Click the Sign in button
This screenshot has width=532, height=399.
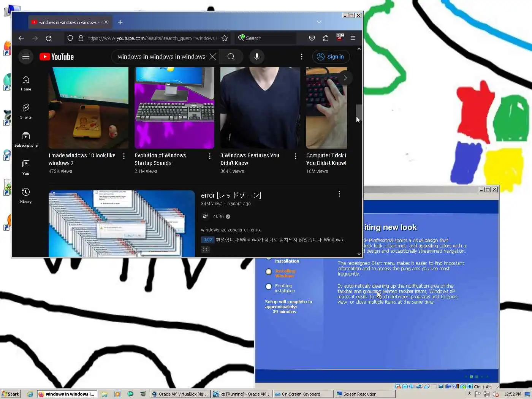[331, 57]
